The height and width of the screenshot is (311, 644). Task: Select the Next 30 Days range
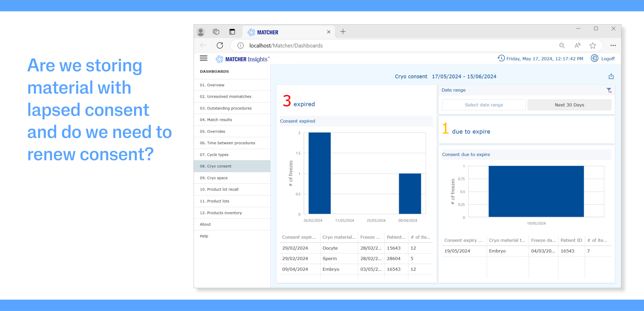[569, 105]
